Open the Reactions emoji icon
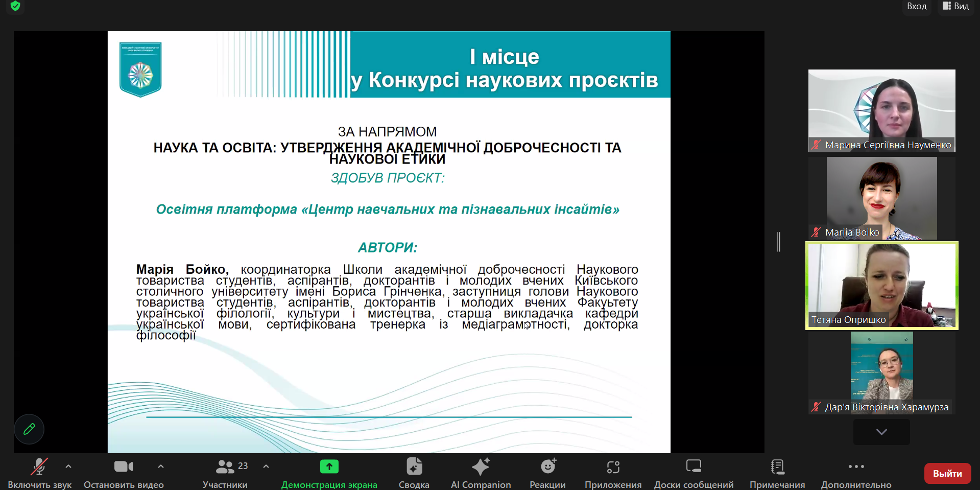 tap(547, 466)
